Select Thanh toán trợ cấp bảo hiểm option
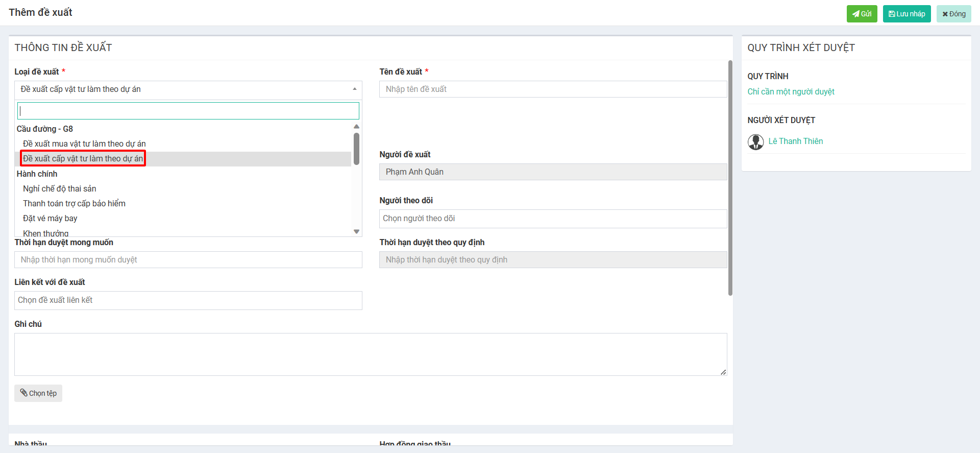Viewport: 980px width, 453px height. pos(74,204)
